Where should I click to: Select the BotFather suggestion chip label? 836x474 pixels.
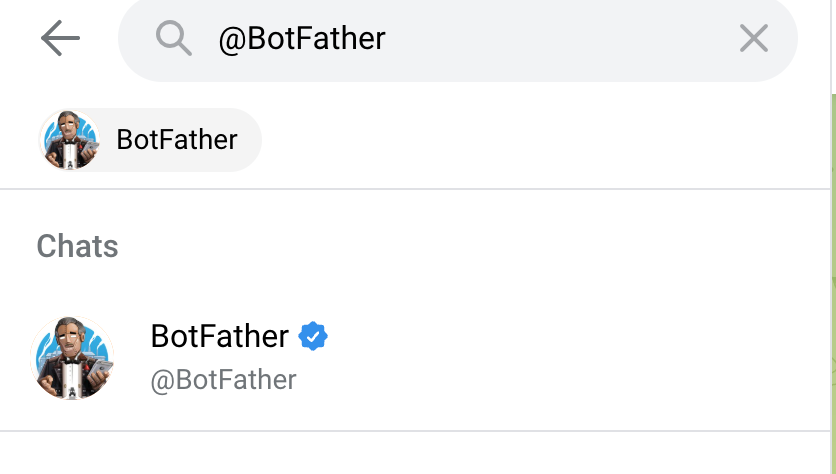coord(177,140)
